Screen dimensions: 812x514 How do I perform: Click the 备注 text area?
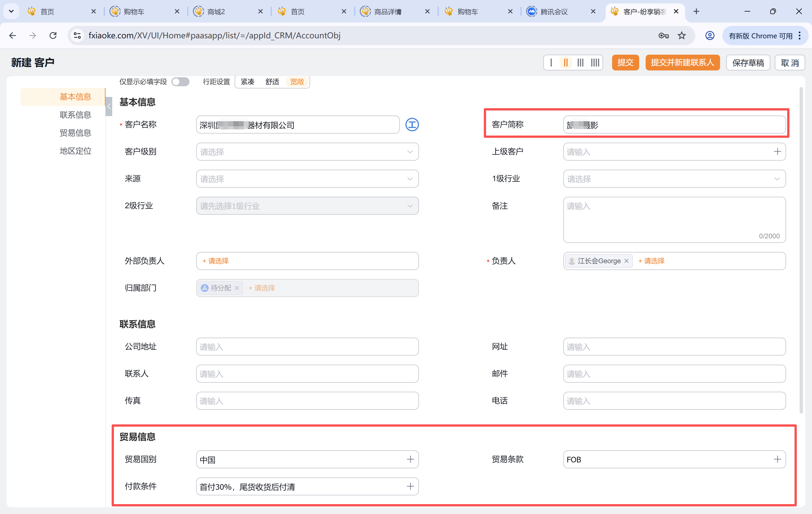pyautogui.click(x=674, y=219)
